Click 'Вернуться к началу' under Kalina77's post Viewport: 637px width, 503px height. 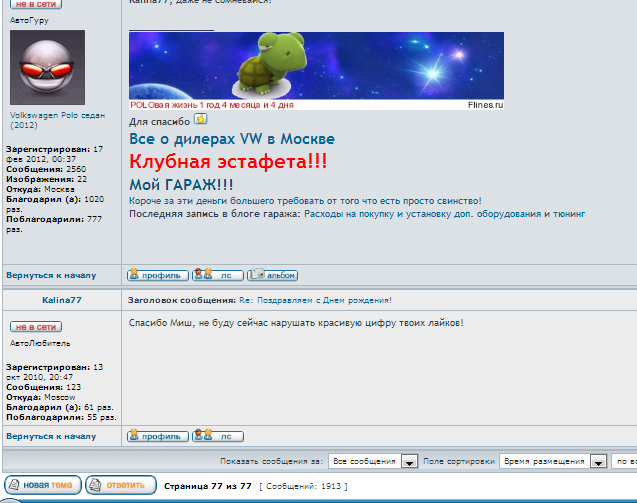click(51, 436)
